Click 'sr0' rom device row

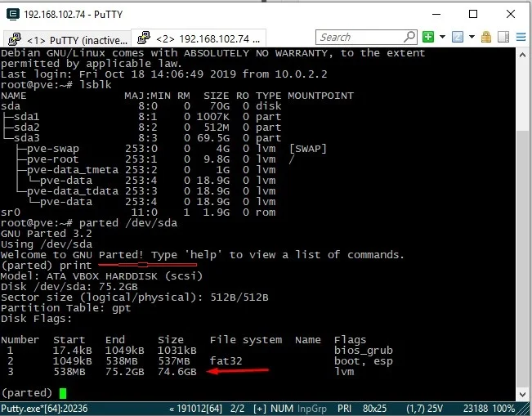138,212
